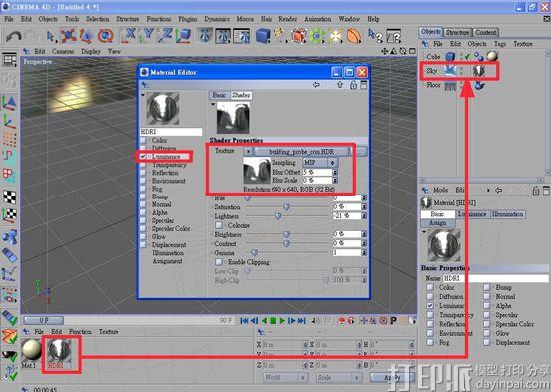The height and width of the screenshot is (392, 551).
Task: Enable Alpha channel in Material Editor
Action: [143, 212]
